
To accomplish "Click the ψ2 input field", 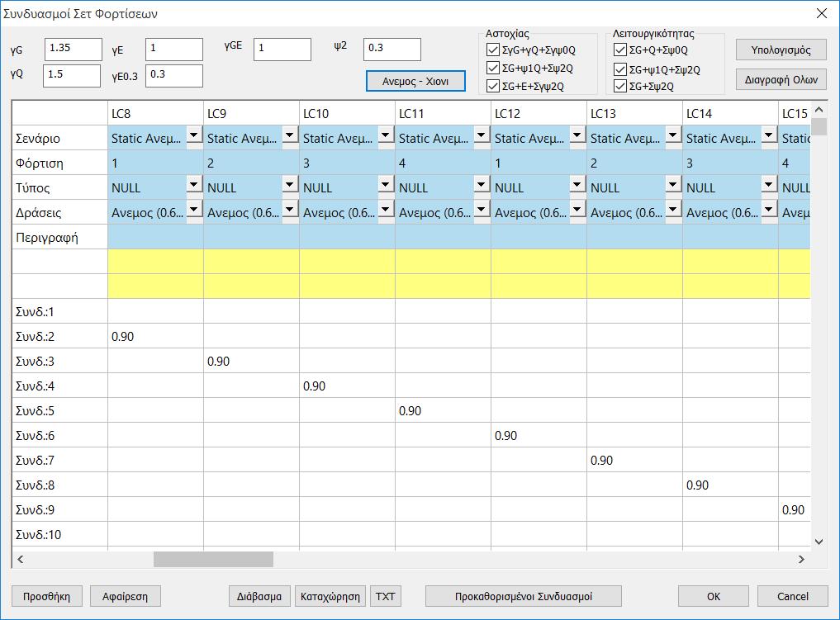I will (392, 50).
